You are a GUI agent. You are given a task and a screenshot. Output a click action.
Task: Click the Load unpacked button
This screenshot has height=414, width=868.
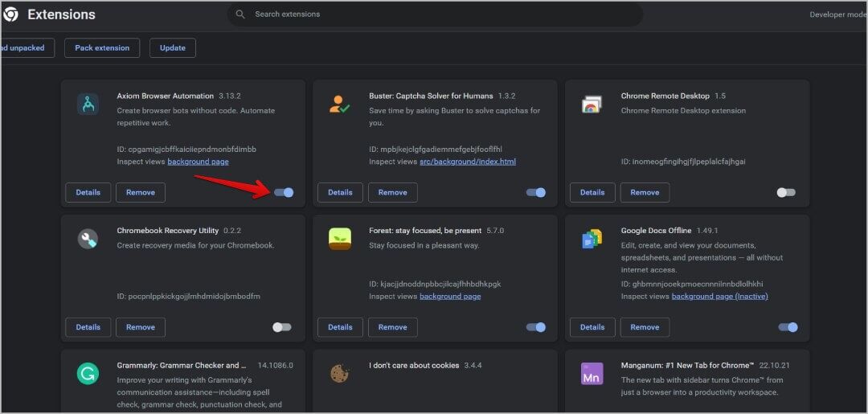(27, 47)
